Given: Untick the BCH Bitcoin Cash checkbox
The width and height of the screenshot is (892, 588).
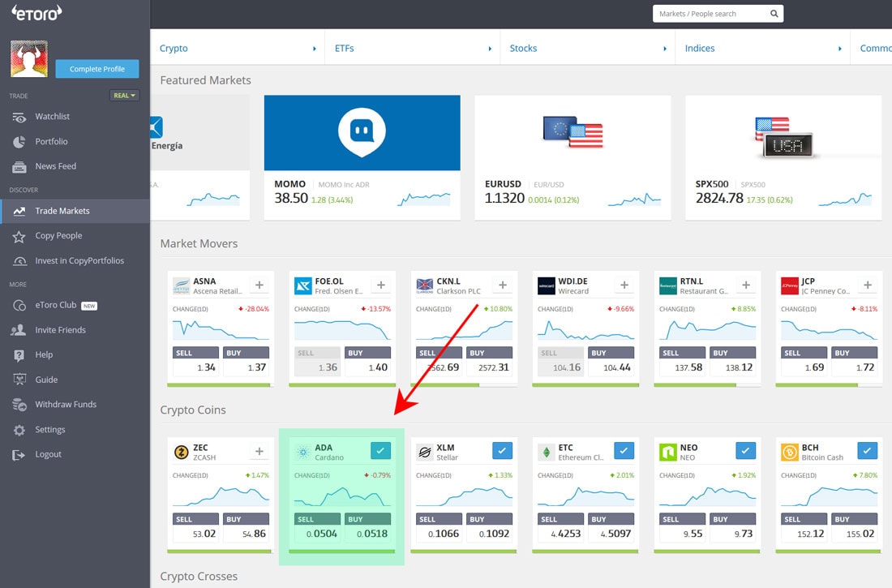Looking at the screenshot, I should coord(867,451).
